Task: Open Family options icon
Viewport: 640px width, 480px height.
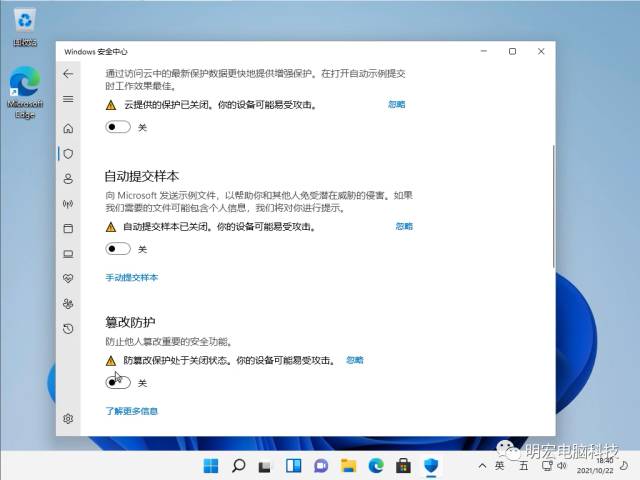Action: pyautogui.click(x=68, y=304)
